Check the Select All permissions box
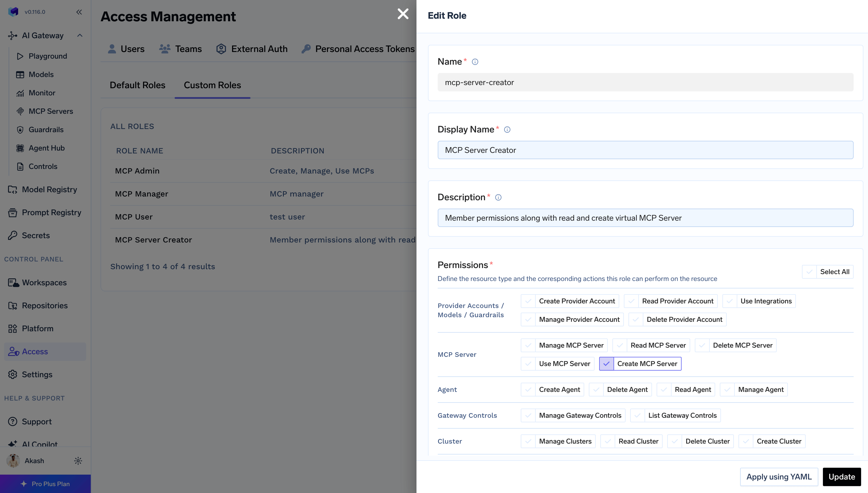Viewport: 868px width, 493px height. pyautogui.click(x=809, y=272)
